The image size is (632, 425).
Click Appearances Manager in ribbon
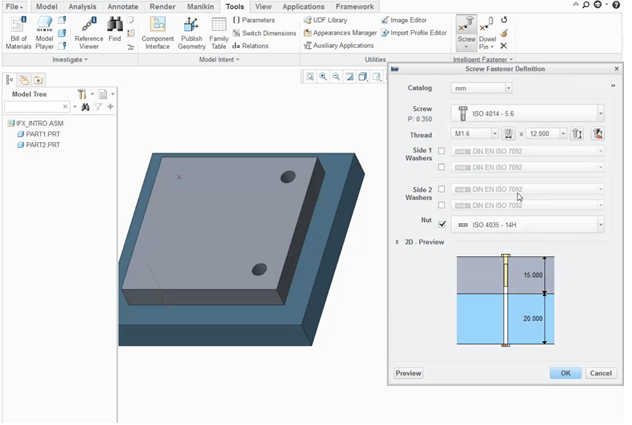(x=338, y=33)
